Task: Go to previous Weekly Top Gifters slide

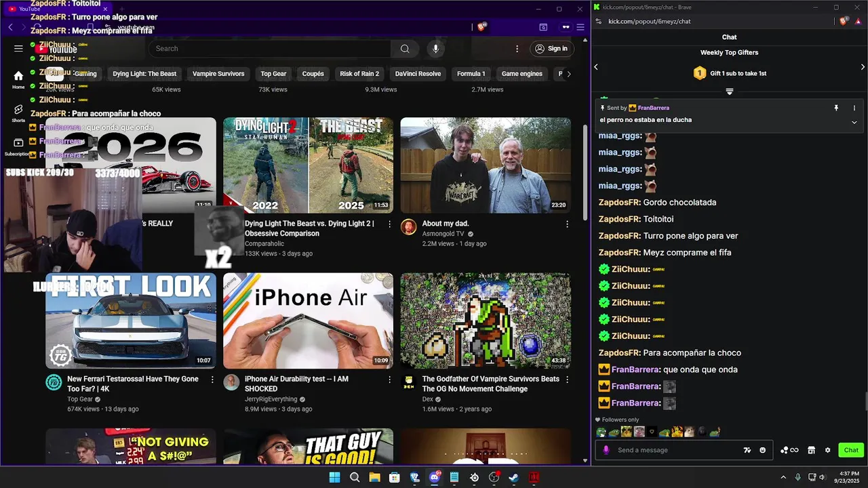Action: pyautogui.click(x=596, y=66)
